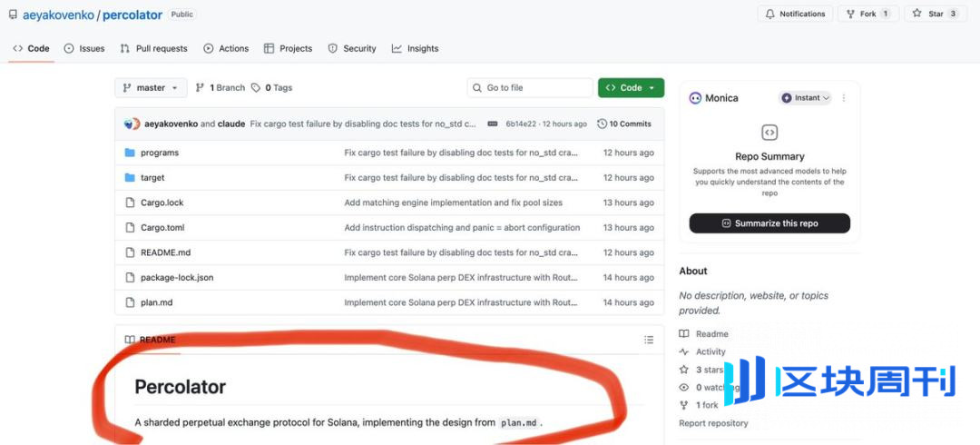Open the Insights tab
This screenshot has width=980, height=445.
[416, 48]
